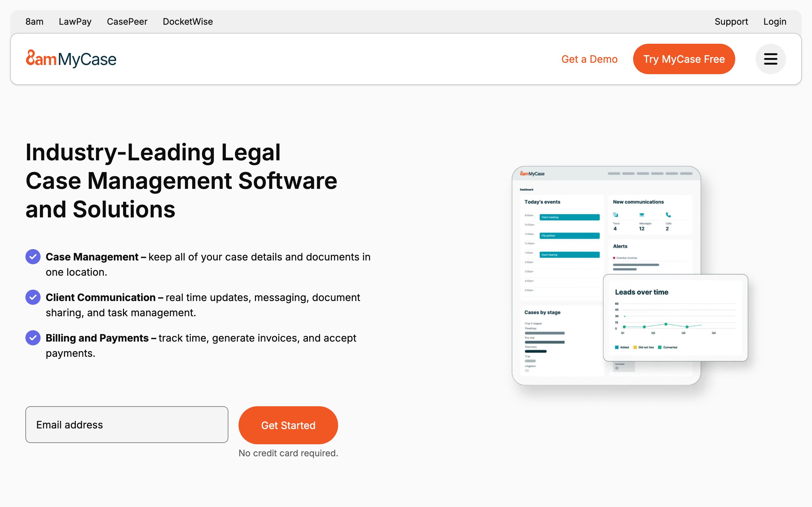Go to LawPay in top bar

coord(75,22)
